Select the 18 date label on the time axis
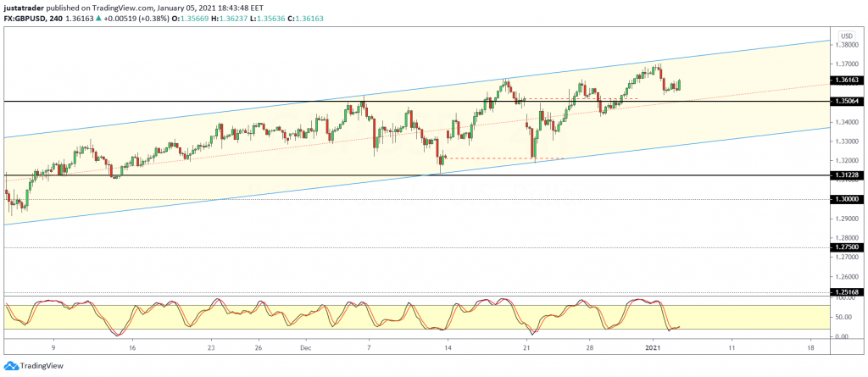Viewport: 868px width, 377px height. coord(810,347)
